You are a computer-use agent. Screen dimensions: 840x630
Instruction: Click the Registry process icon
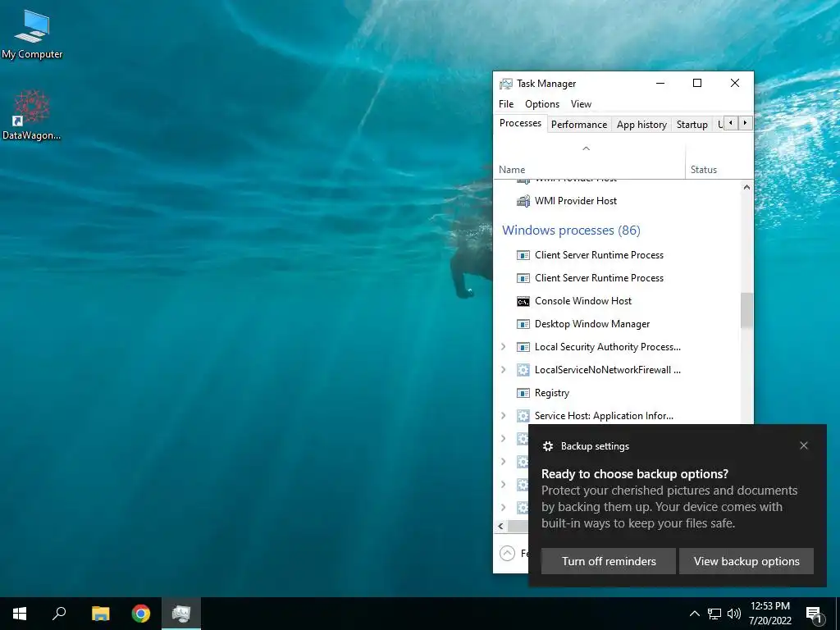click(x=523, y=393)
